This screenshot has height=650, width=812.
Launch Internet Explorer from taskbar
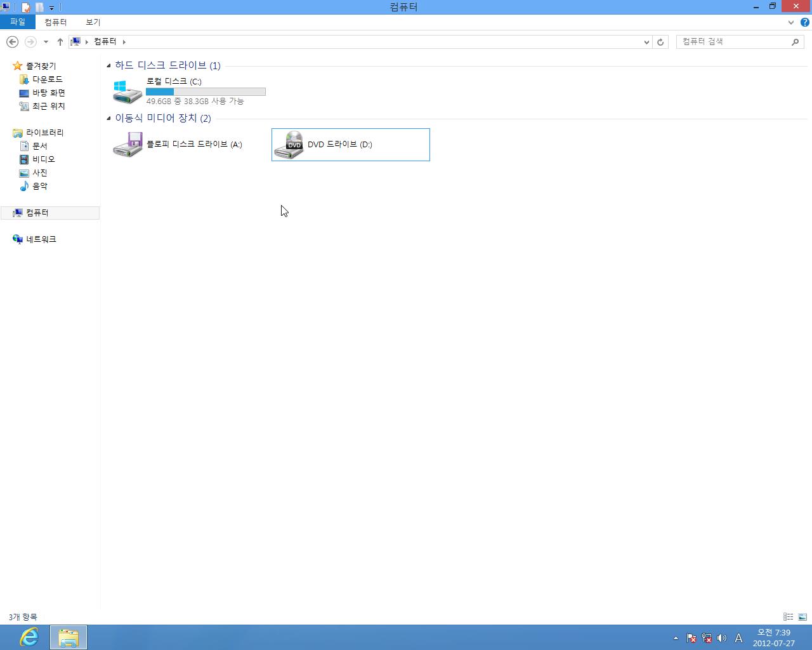(x=29, y=637)
